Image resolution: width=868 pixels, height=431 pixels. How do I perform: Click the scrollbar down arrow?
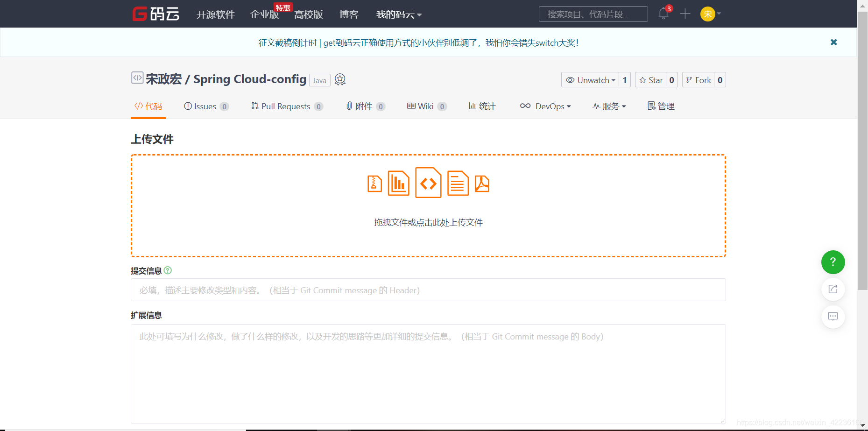[862, 426]
